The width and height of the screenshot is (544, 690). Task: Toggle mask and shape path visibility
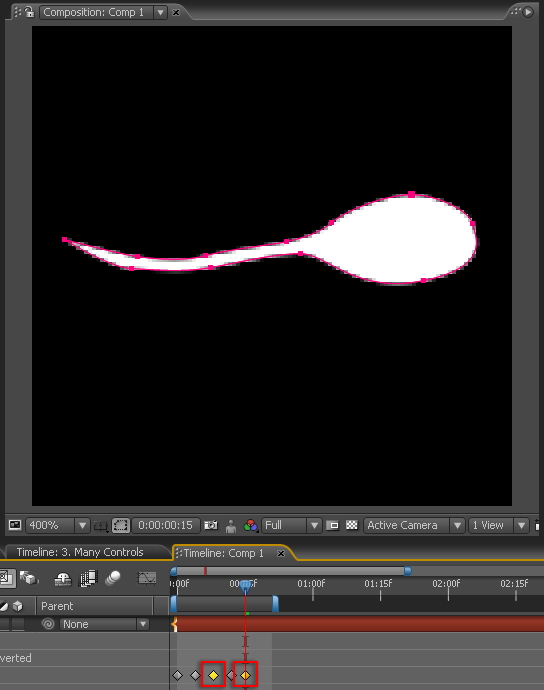(121, 525)
